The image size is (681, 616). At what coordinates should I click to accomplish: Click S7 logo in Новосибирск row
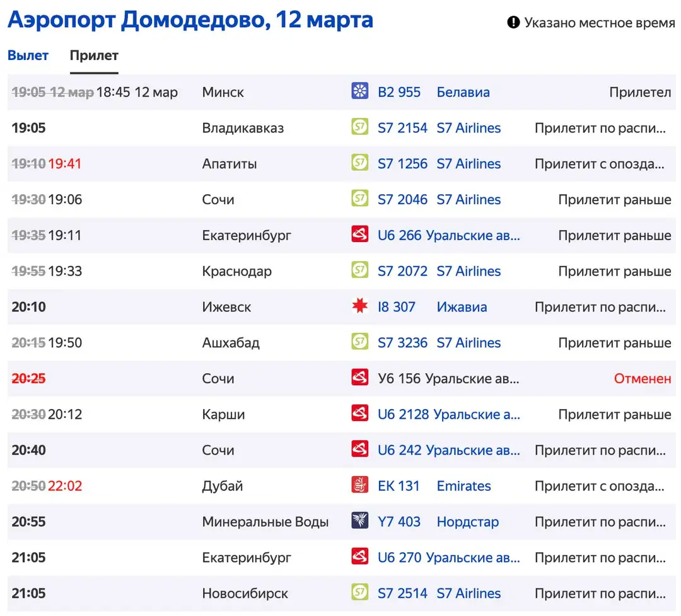click(359, 592)
